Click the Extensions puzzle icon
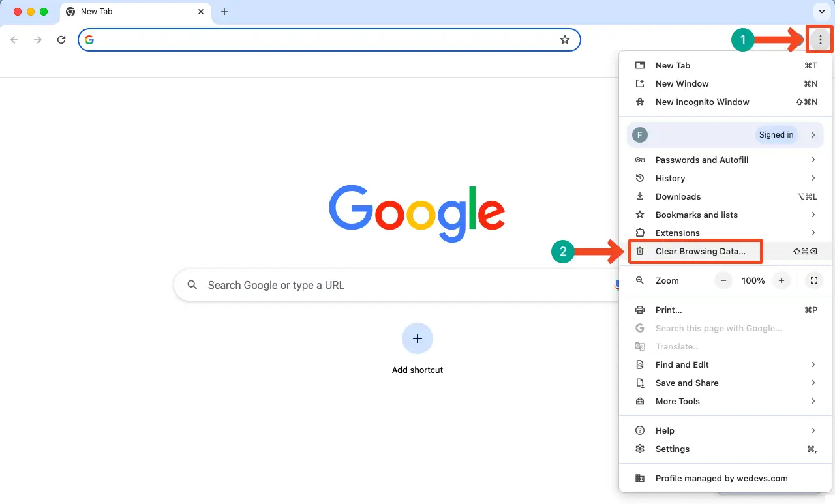Screen dimensions: 835x504 [x=640, y=233]
